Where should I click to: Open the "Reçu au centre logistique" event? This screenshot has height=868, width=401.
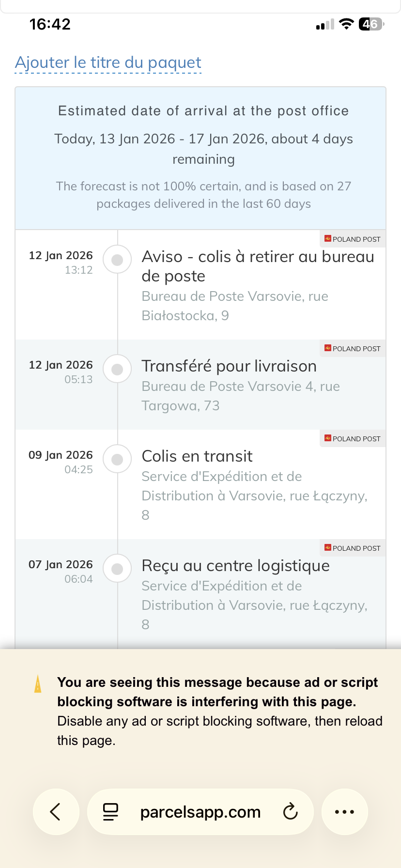point(235,566)
